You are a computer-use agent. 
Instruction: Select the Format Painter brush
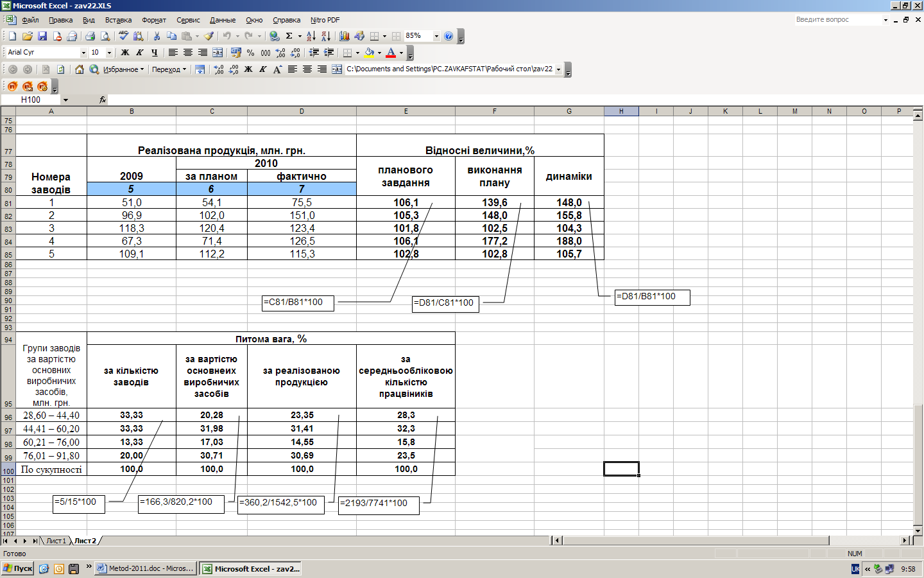(209, 36)
